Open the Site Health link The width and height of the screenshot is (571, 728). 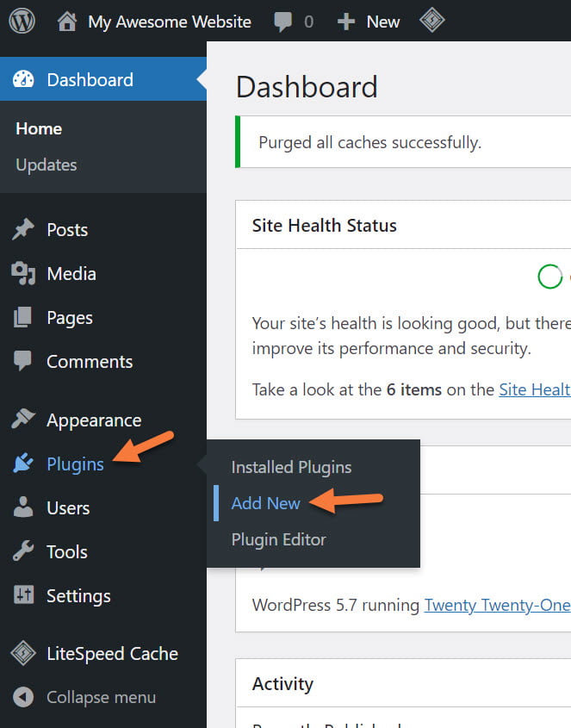click(x=534, y=389)
